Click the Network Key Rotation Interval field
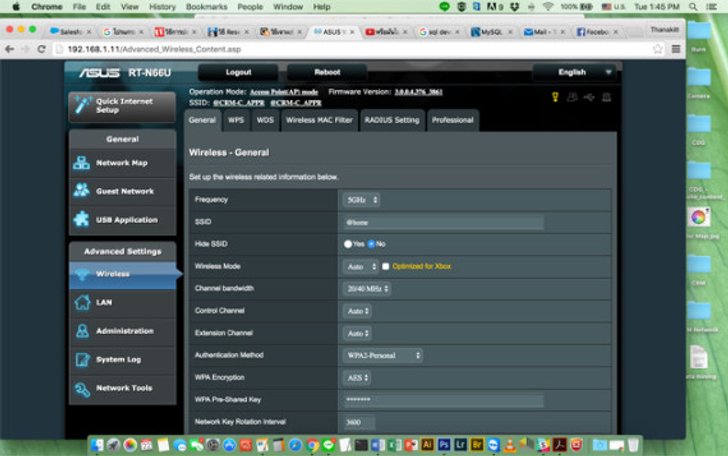This screenshot has width=728, height=456. [x=359, y=422]
